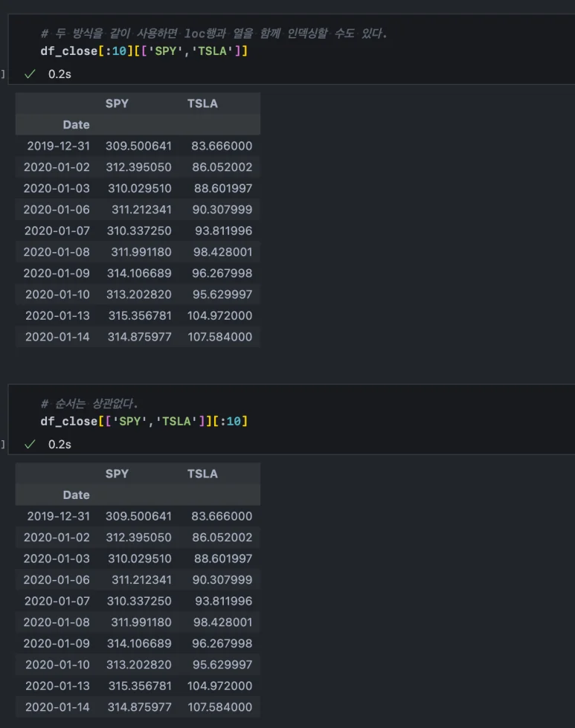Select the TSLA column header in the first table
575x728 pixels.
tap(202, 103)
